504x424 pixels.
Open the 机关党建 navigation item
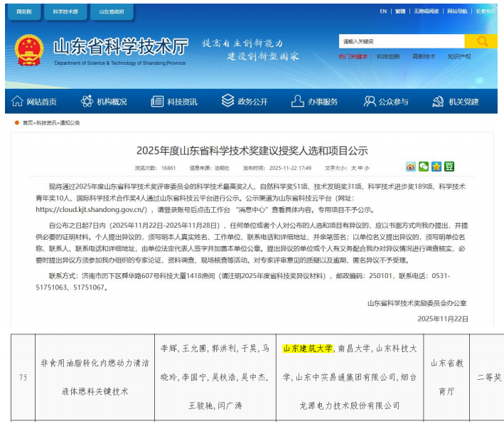(456, 102)
